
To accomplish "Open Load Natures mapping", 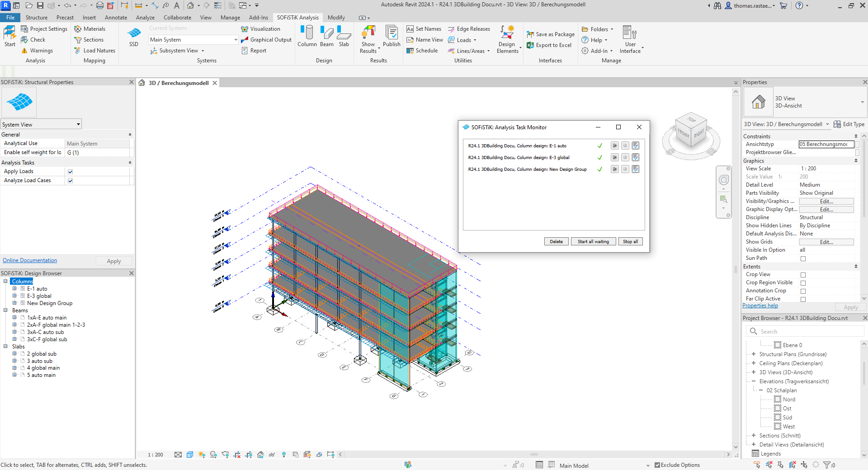I will pos(94,51).
